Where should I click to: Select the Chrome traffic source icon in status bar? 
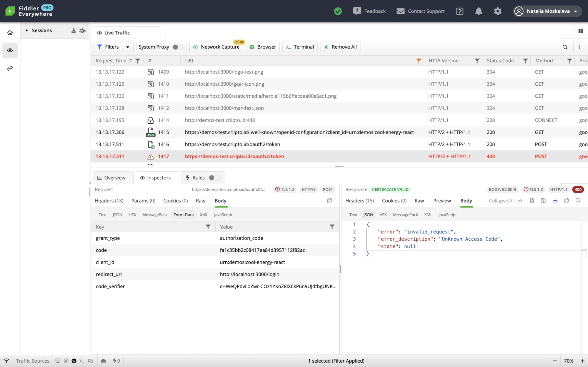[x=74, y=361]
